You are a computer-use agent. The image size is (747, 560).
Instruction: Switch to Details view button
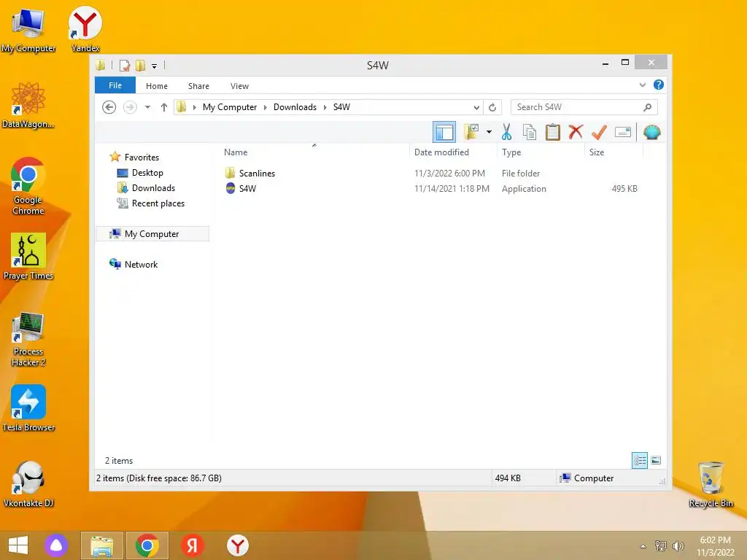coord(639,460)
